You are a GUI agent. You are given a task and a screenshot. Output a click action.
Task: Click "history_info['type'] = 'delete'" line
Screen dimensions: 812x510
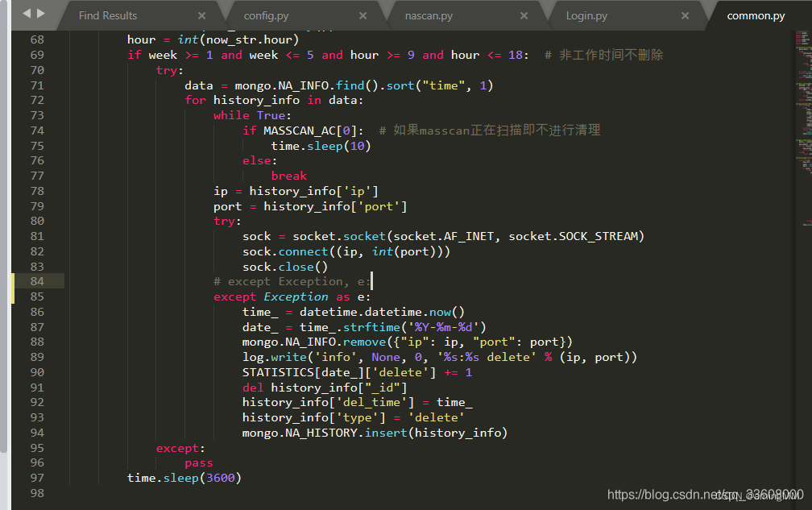pyautogui.click(x=354, y=417)
